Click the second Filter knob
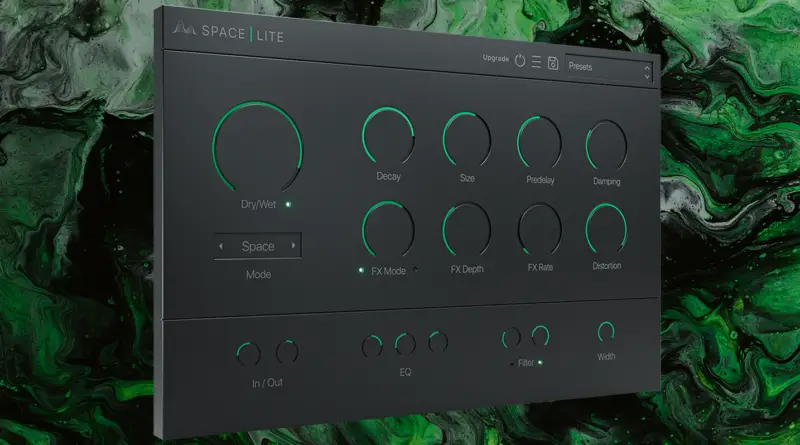 point(540,336)
